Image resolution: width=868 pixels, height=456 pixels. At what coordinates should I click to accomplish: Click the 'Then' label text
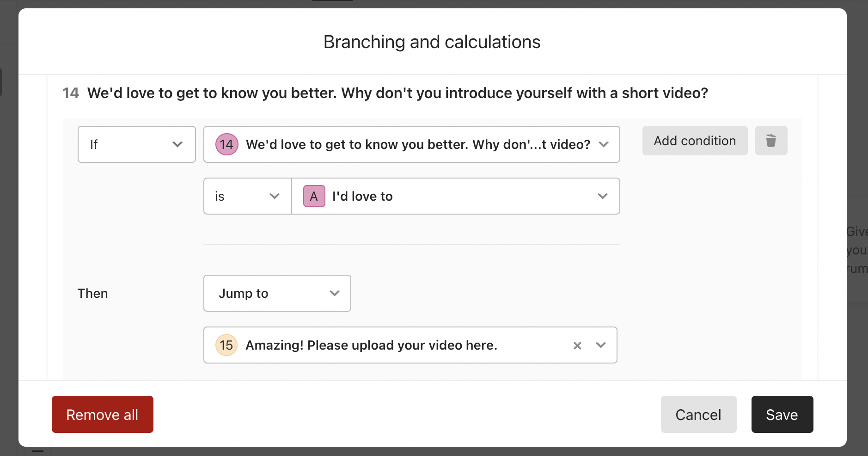point(92,293)
